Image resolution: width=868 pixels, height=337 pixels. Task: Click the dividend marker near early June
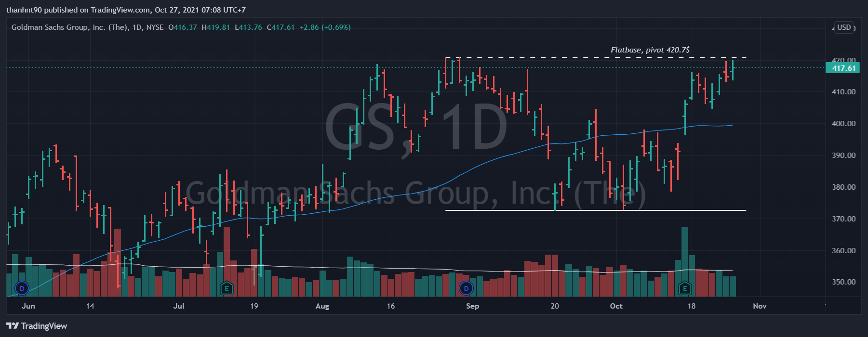click(x=22, y=288)
